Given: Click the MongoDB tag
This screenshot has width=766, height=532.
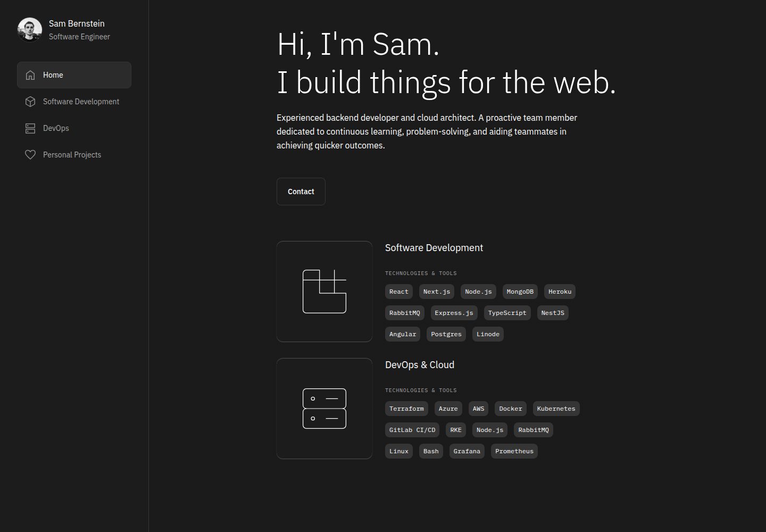Looking at the screenshot, I should 520,292.
